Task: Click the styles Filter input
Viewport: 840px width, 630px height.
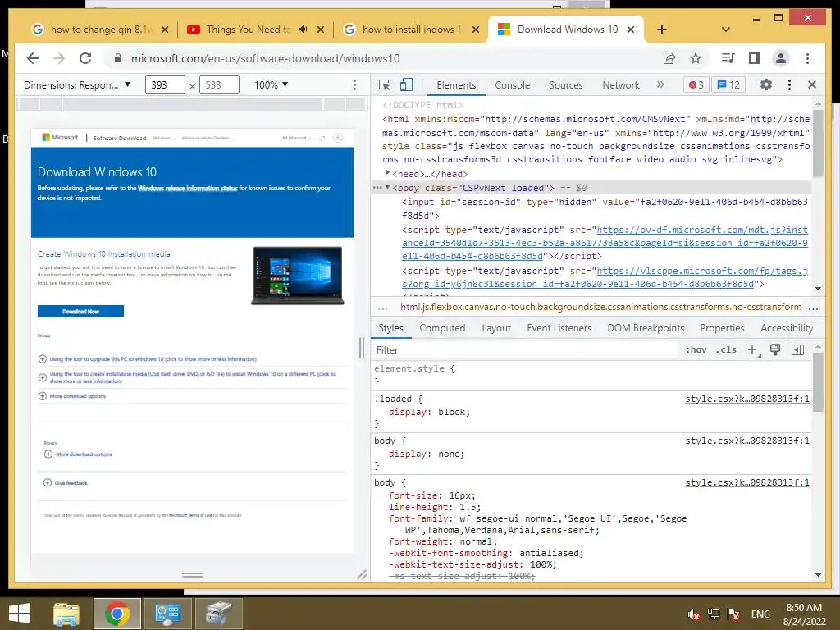Action: (525, 349)
